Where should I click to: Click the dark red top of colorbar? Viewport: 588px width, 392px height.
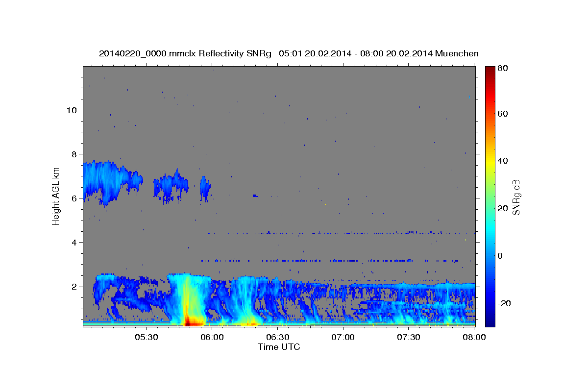[x=490, y=70]
